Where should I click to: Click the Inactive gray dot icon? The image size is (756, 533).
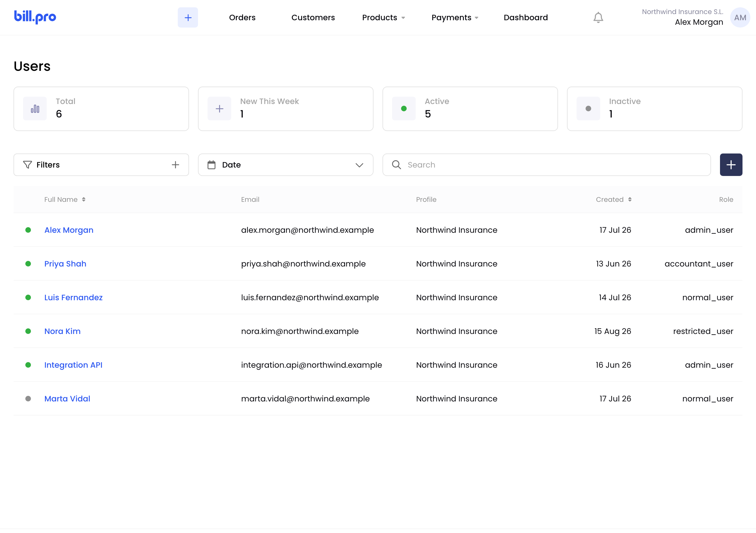coord(588,109)
